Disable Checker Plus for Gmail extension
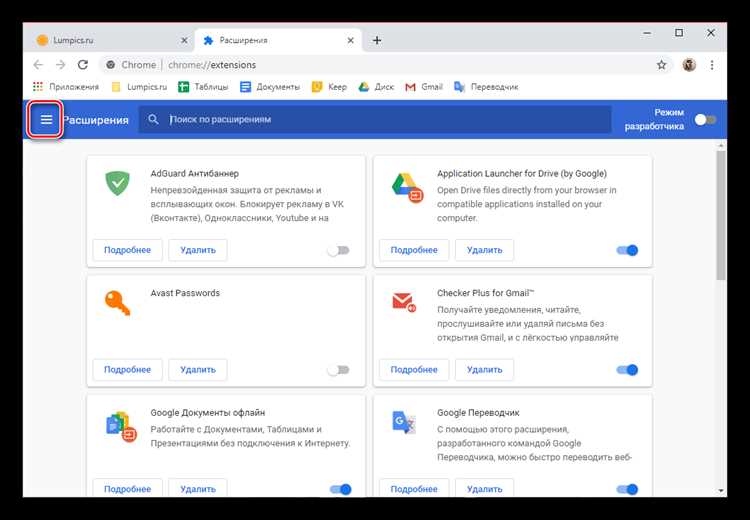Image resolution: width=750 pixels, height=520 pixels. [627, 370]
